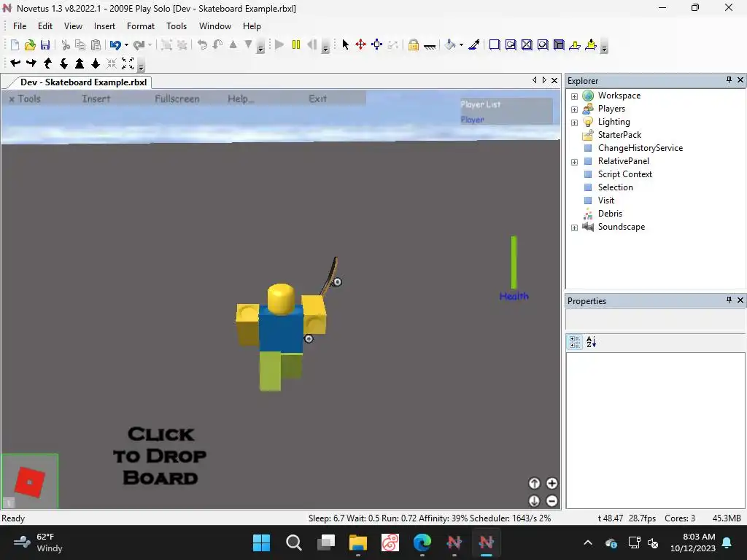Select the eyedropper Dropper tool
The height and width of the screenshot is (560, 747).
point(474,44)
